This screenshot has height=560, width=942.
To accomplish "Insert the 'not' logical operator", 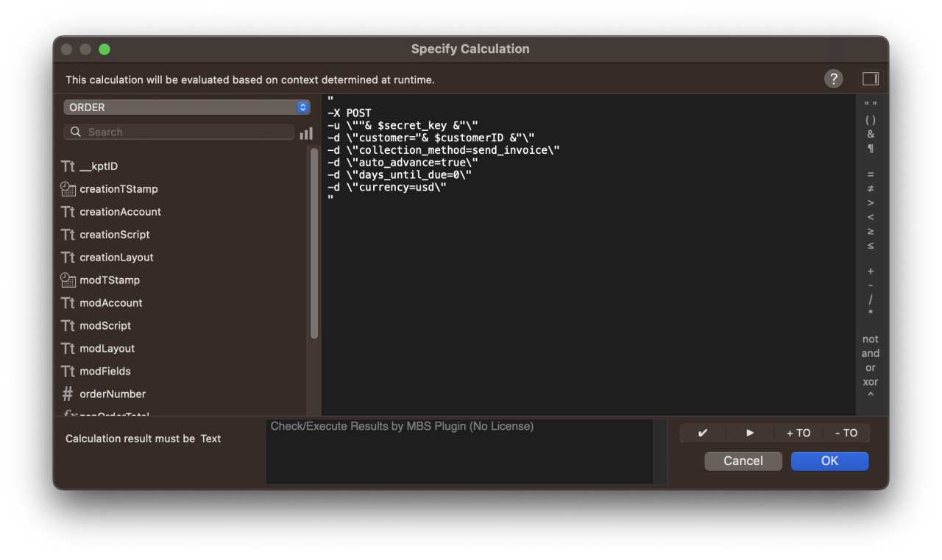I will pos(871,339).
